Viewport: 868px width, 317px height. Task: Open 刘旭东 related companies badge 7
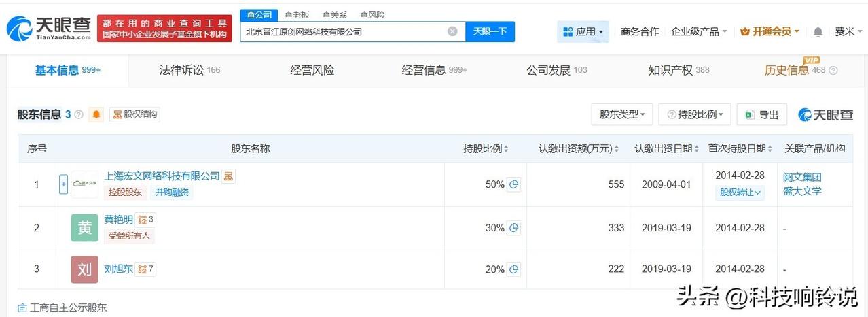coord(145,269)
